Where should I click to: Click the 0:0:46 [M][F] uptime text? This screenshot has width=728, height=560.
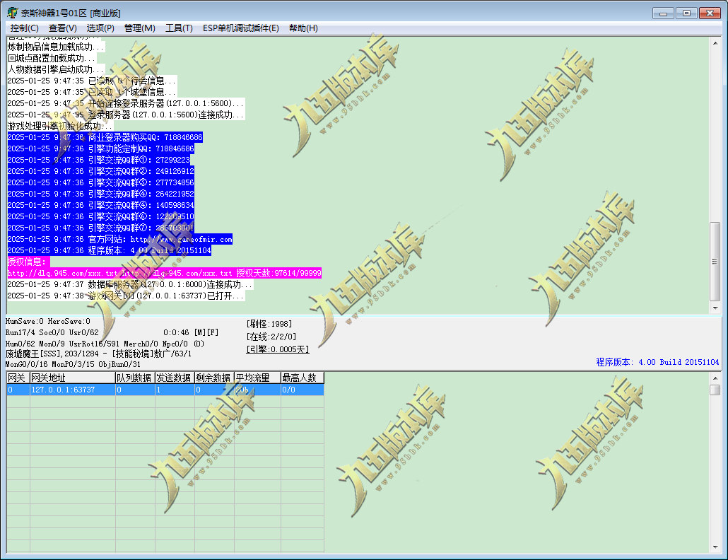pyautogui.click(x=191, y=332)
